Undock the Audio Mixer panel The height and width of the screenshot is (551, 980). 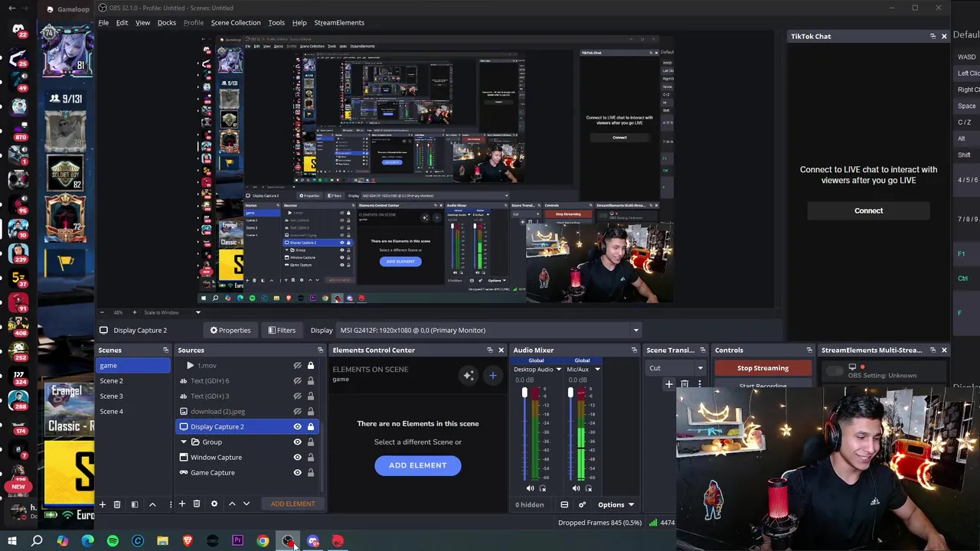[x=634, y=350]
